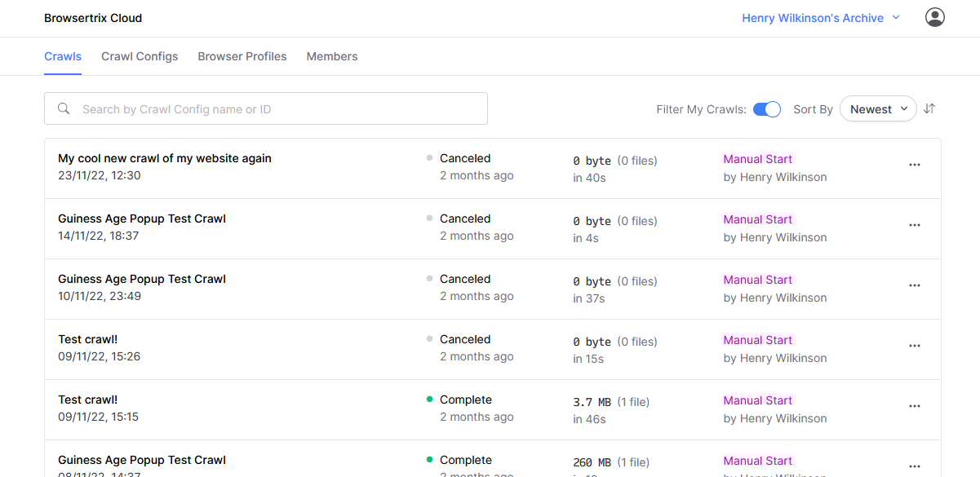Toggle the Filter My Crawls switch

[x=766, y=108]
